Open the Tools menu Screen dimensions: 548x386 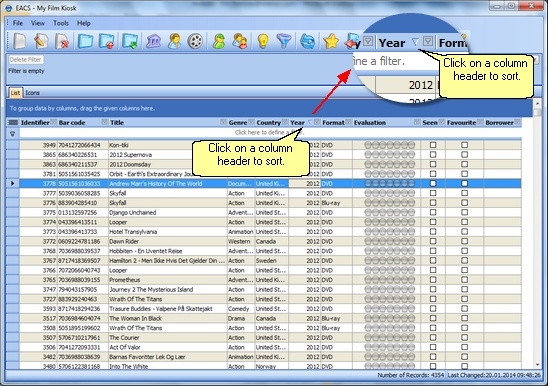click(x=61, y=23)
